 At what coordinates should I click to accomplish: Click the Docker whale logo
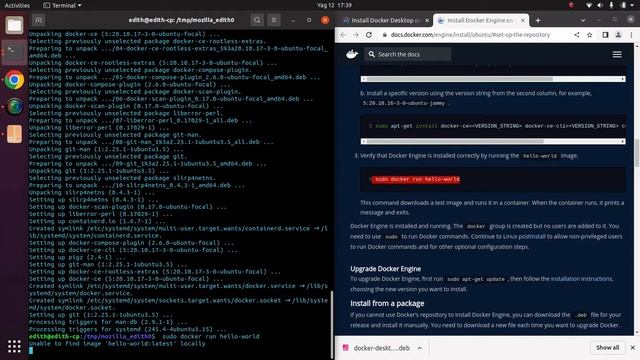click(352, 54)
